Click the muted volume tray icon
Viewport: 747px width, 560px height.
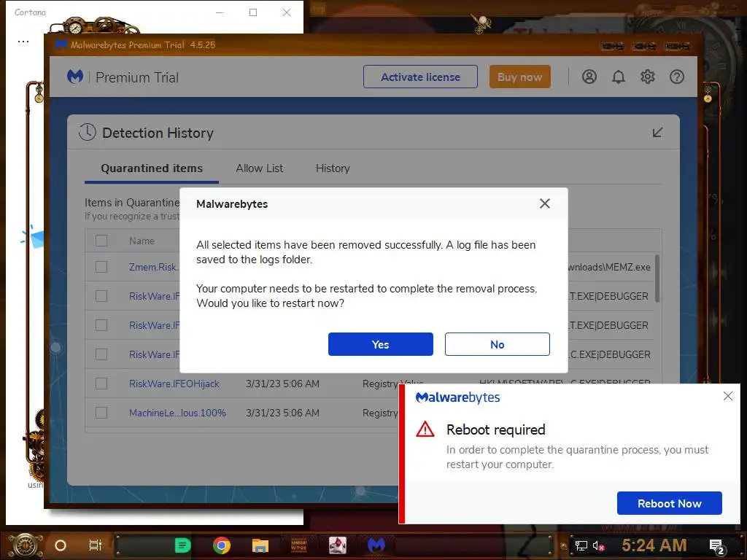pos(598,545)
